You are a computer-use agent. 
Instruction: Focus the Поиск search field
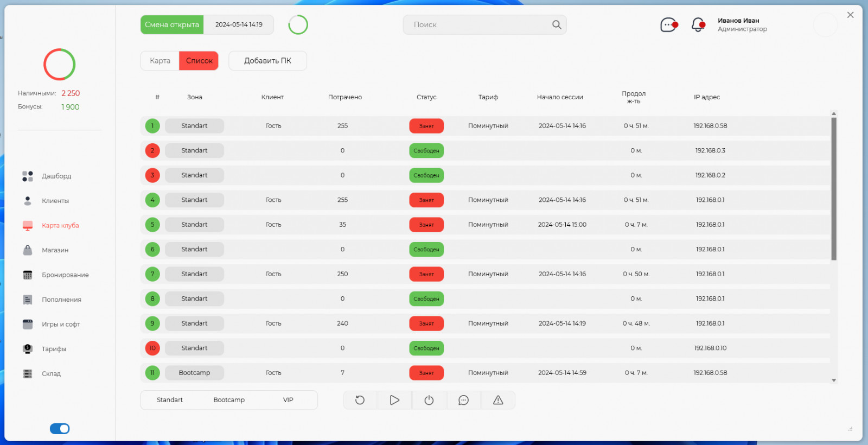click(x=484, y=25)
